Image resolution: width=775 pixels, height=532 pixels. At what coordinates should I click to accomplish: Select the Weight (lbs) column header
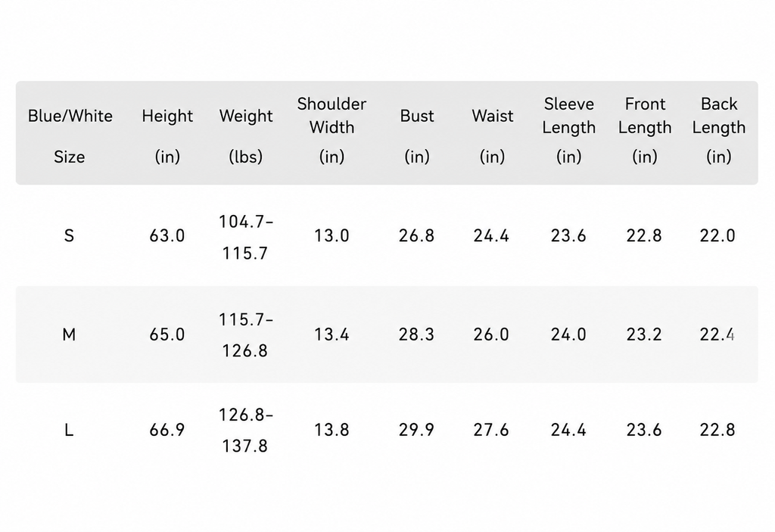[246, 136]
